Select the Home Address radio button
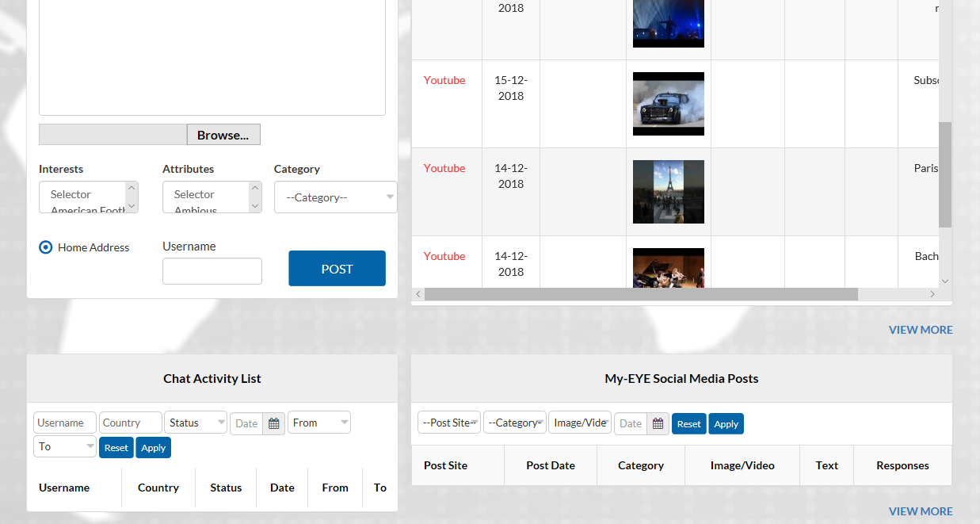980x524 pixels. click(46, 247)
